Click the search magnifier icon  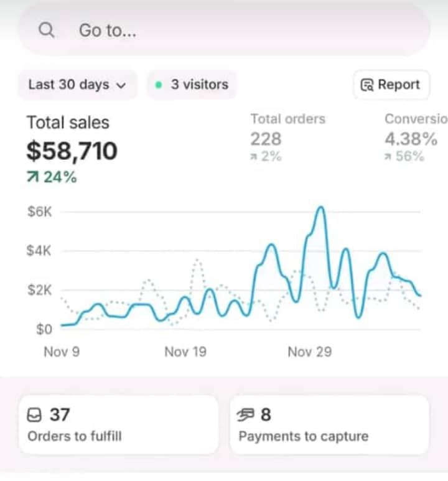[x=47, y=30]
